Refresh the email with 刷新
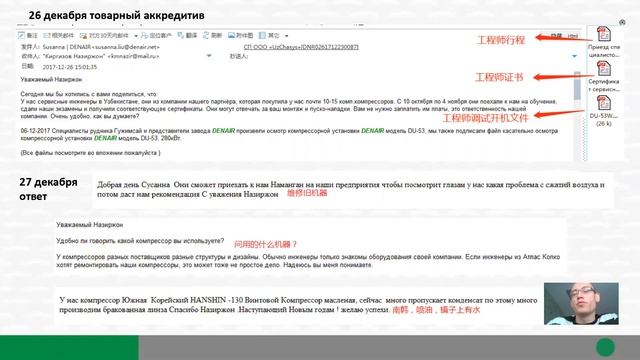The width and height of the screenshot is (640, 360). 212,36
